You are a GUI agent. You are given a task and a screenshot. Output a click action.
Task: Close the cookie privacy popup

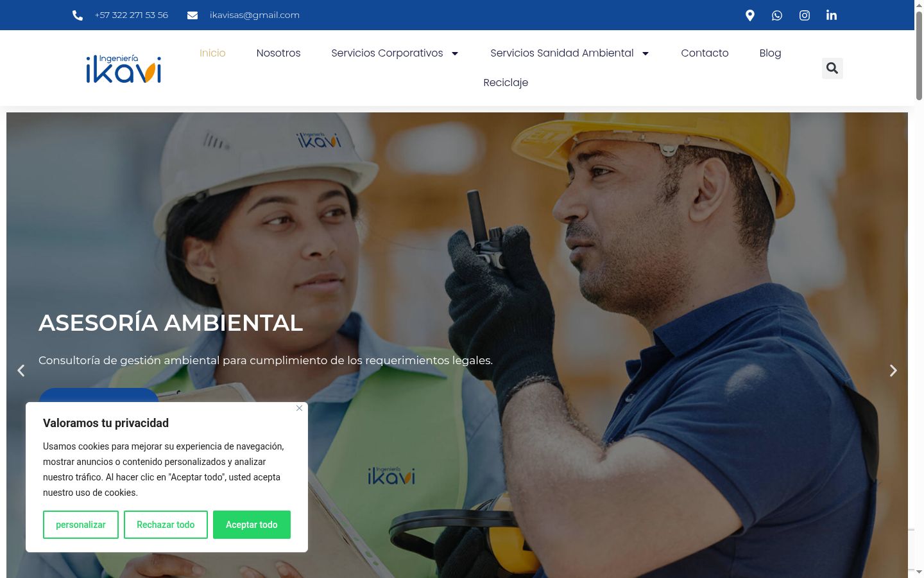(299, 408)
